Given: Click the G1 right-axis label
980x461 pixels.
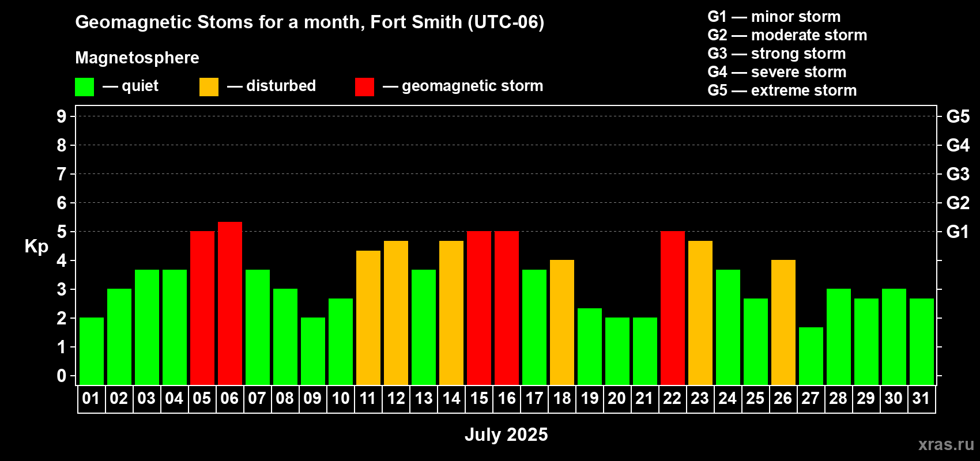Looking at the screenshot, I should 958,232.
